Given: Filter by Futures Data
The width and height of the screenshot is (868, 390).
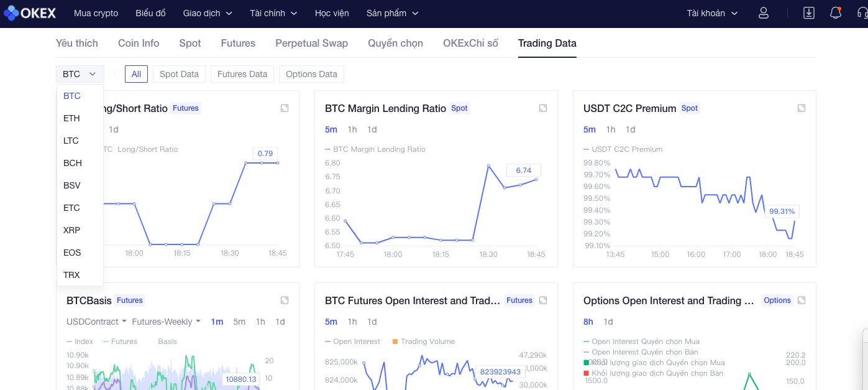Looking at the screenshot, I should pyautogui.click(x=242, y=74).
